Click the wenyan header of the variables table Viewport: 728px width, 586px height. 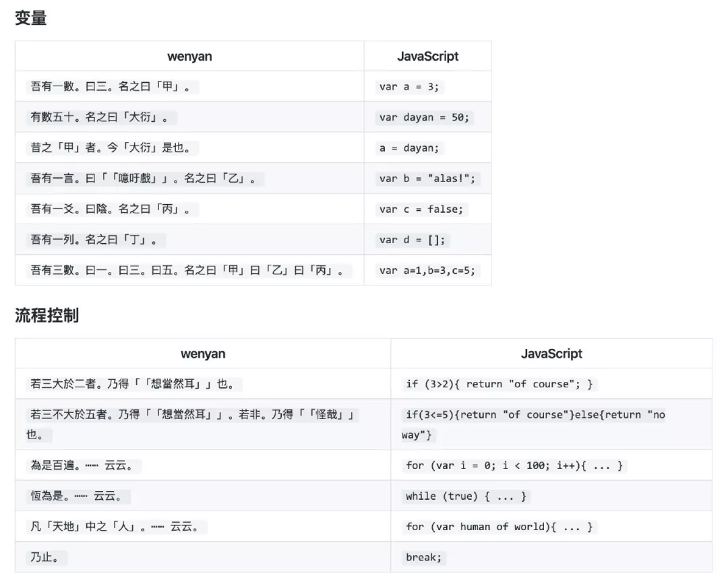click(189, 56)
